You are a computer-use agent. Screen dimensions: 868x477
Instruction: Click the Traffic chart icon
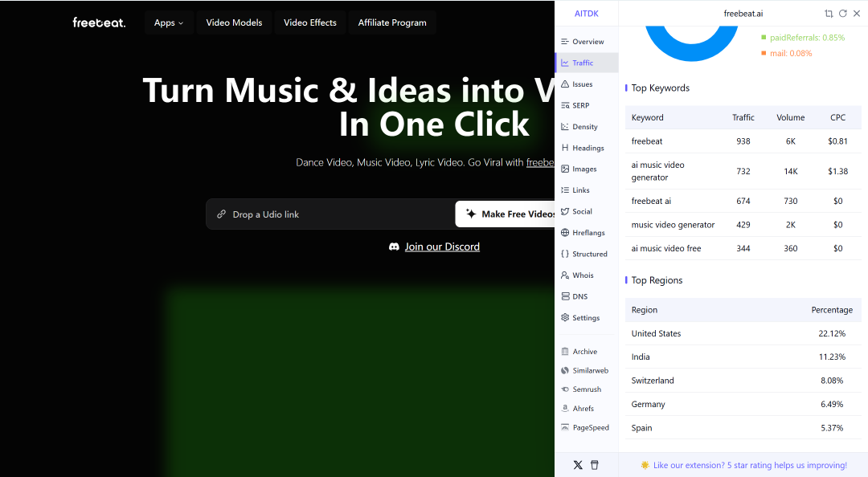[565, 63]
